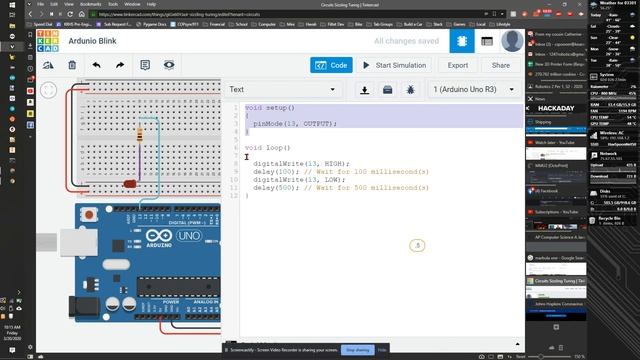Screen dimensions: 640x360
Task: Click code line void loop()
Action: coord(267,148)
